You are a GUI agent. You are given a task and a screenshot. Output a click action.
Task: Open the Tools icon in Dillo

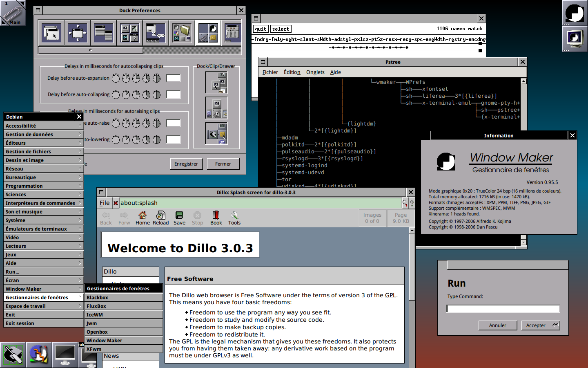click(234, 218)
